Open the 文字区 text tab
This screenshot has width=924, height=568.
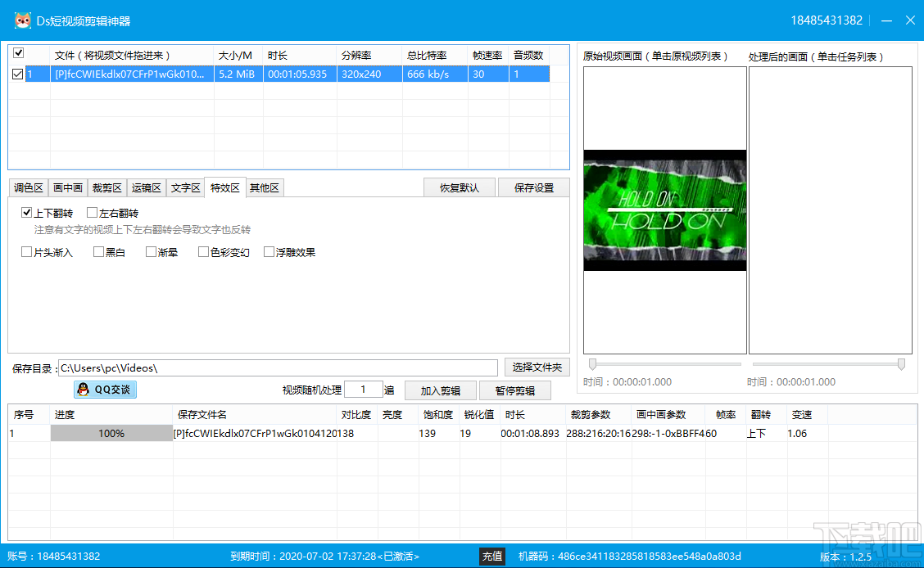click(x=186, y=187)
